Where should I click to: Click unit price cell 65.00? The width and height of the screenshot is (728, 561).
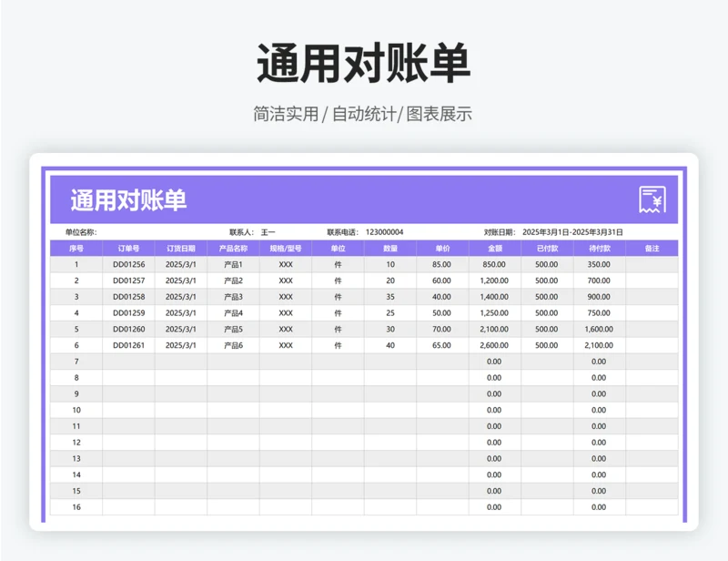click(x=441, y=345)
